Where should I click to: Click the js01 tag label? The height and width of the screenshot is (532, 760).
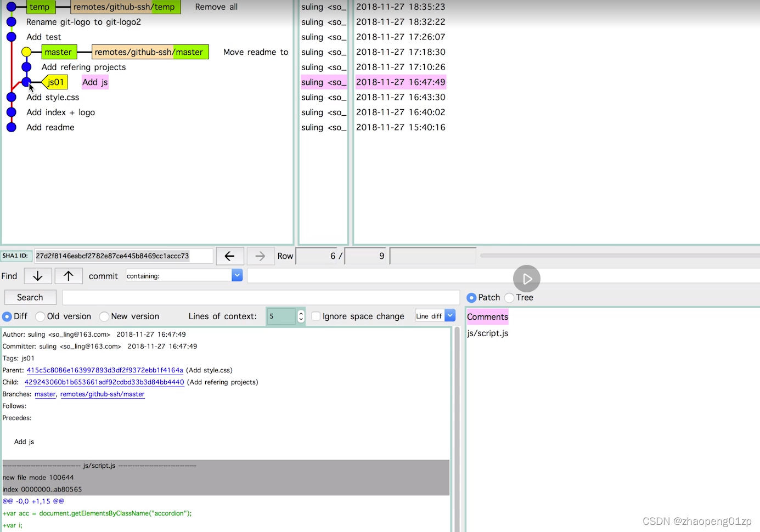(55, 82)
